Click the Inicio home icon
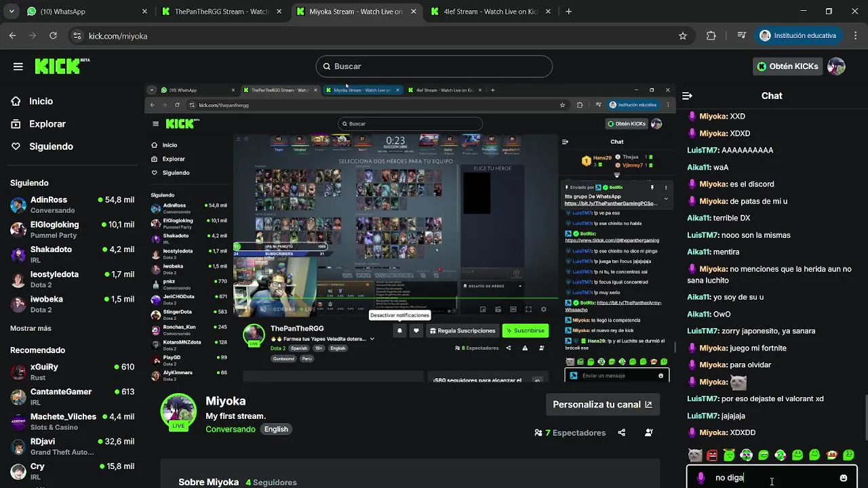The image size is (868, 488). point(16,101)
